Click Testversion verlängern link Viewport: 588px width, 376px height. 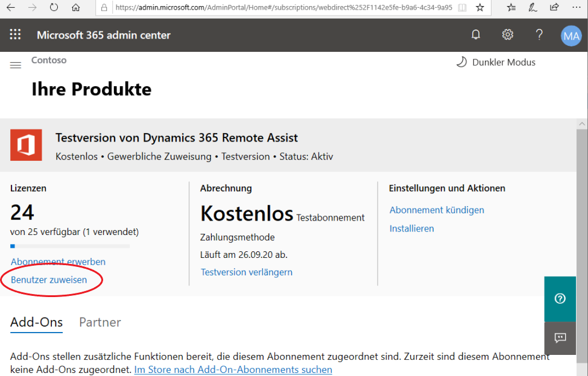click(247, 272)
